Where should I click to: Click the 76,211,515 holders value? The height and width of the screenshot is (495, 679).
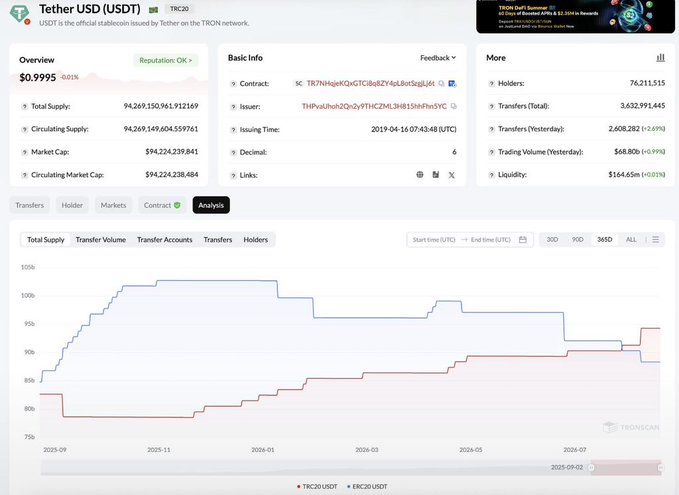click(647, 83)
